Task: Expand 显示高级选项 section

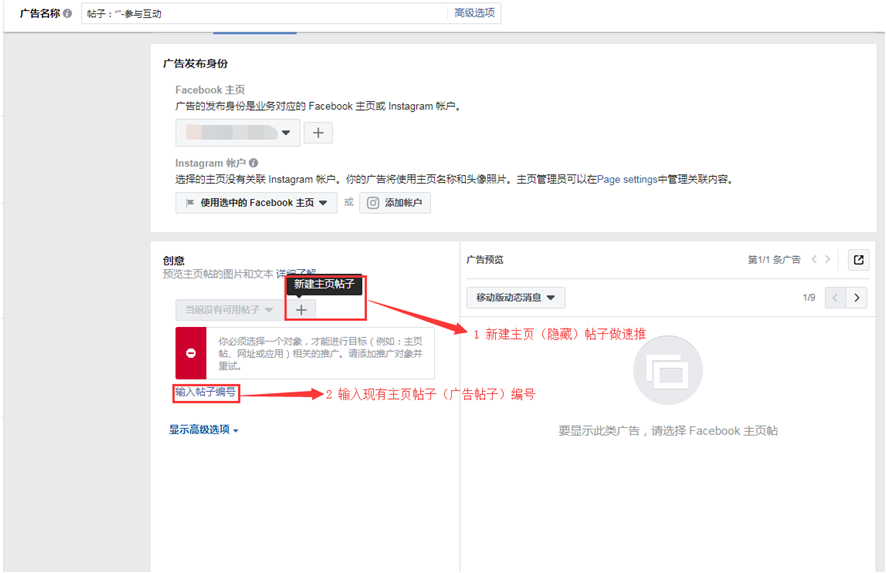Action: tap(203, 430)
